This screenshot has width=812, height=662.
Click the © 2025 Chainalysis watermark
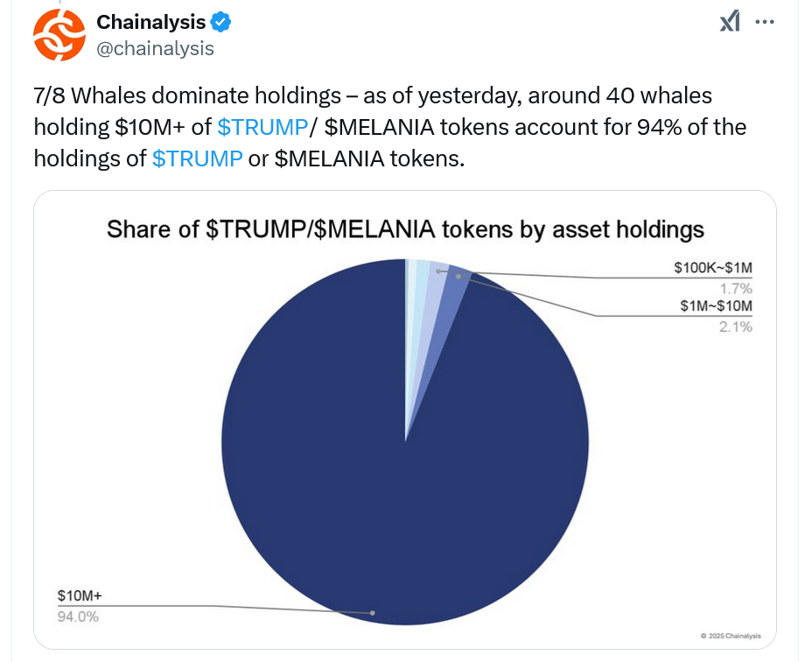point(730,636)
